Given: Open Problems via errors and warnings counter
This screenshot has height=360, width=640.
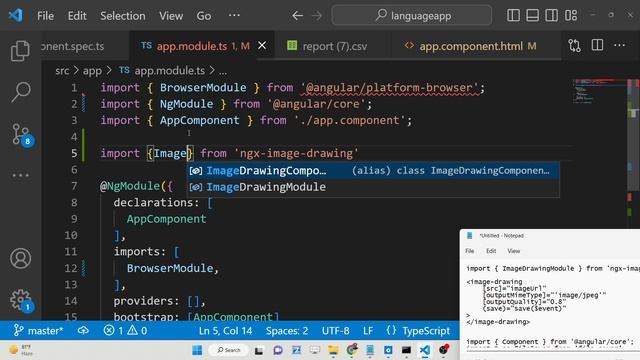Looking at the screenshot, I should point(125,330).
